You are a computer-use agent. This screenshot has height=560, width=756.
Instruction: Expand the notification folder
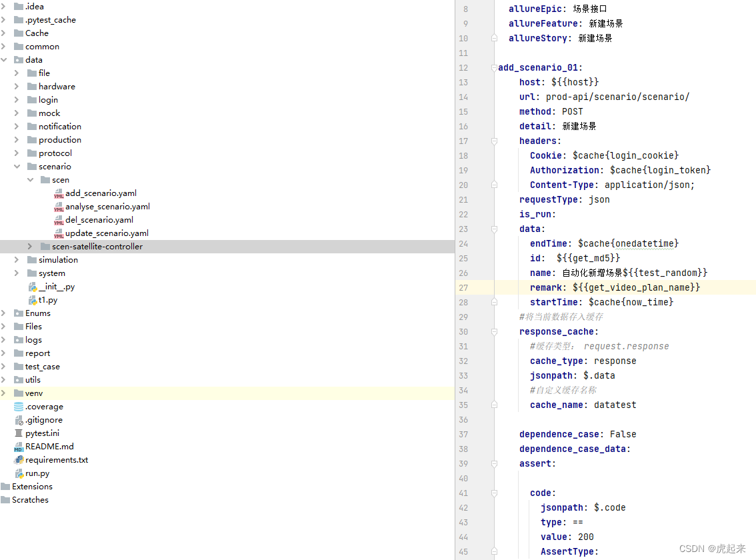click(17, 127)
